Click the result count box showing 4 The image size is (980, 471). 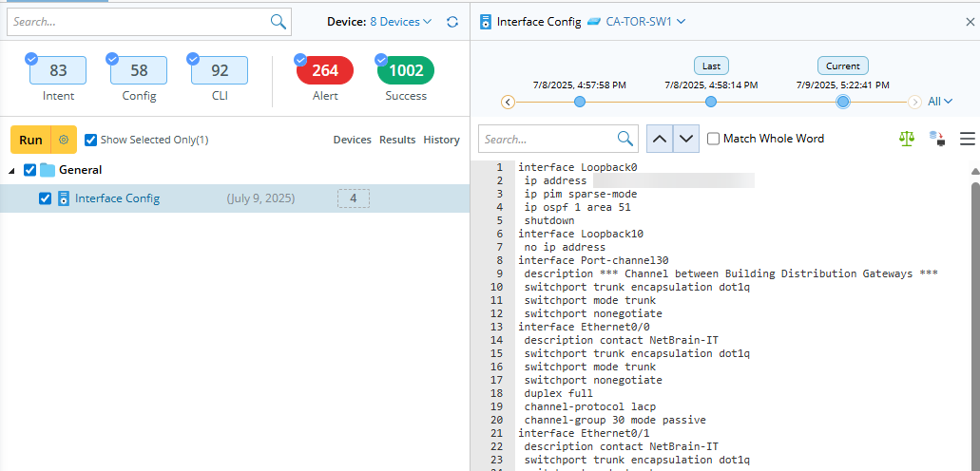pos(354,198)
